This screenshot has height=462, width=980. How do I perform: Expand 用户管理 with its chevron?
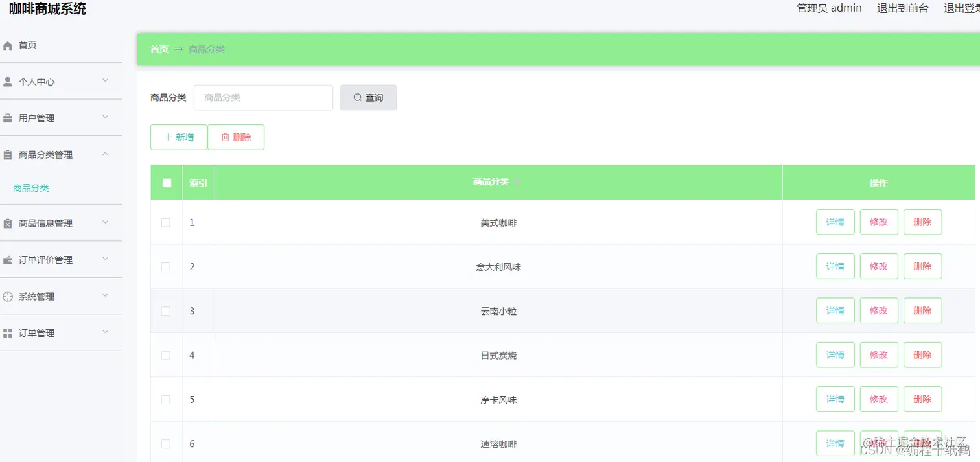[106, 117]
